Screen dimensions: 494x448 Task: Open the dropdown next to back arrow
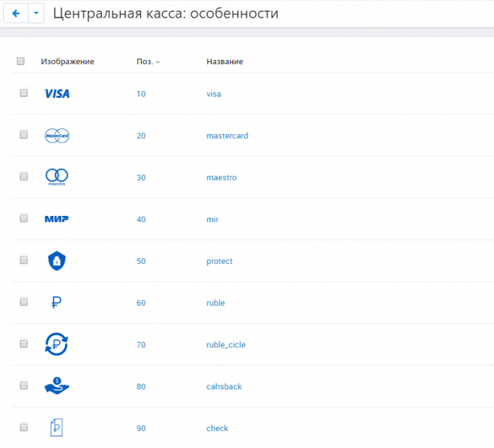click(x=36, y=13)
